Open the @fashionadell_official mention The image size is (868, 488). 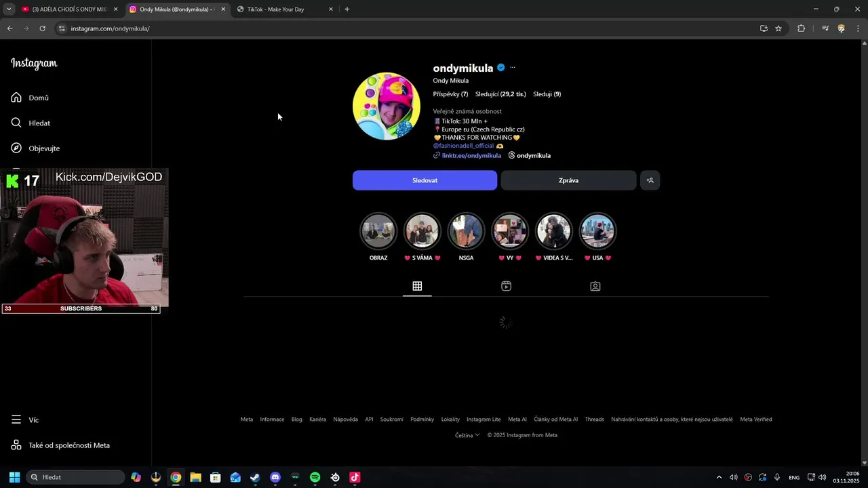coord(463,146)
